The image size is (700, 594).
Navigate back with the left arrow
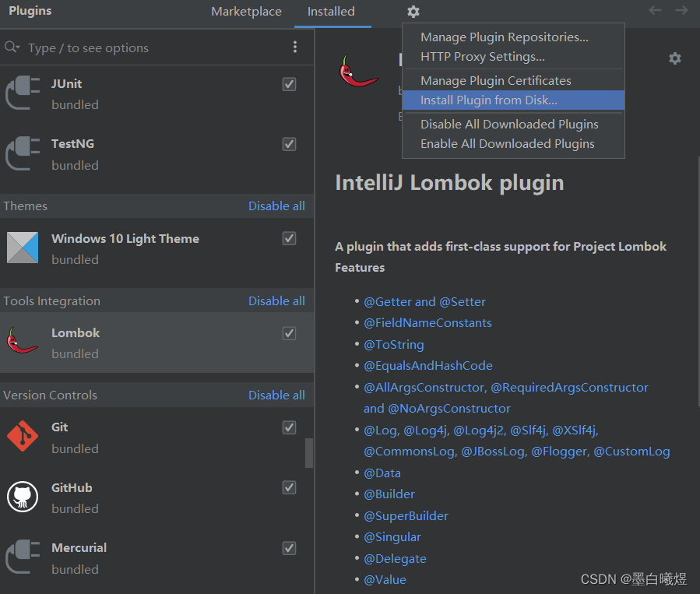[655, 10]
